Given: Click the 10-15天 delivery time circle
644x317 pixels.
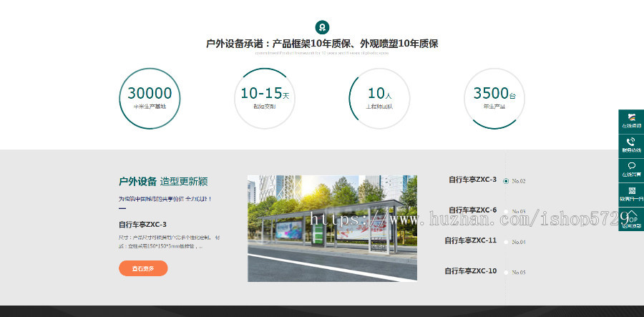Looking at the screenshot, I should click(265, 99).
